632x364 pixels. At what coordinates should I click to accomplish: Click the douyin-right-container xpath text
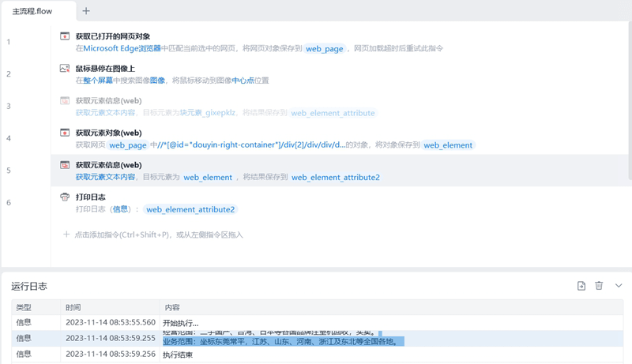(250, 145)
